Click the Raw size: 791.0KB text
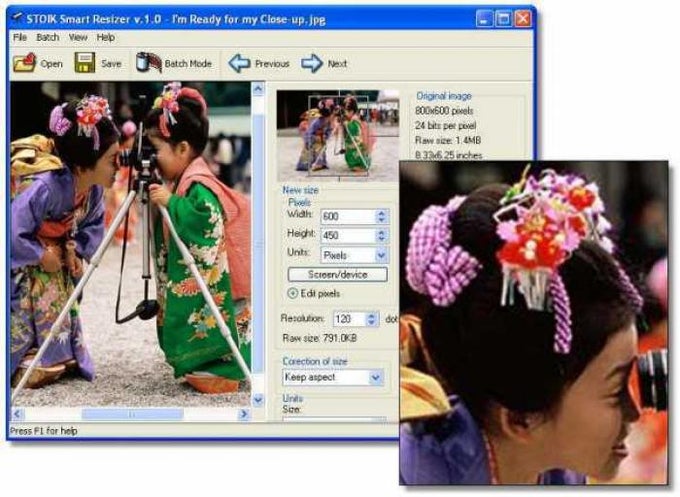The image size is (680, 497). 320,338
